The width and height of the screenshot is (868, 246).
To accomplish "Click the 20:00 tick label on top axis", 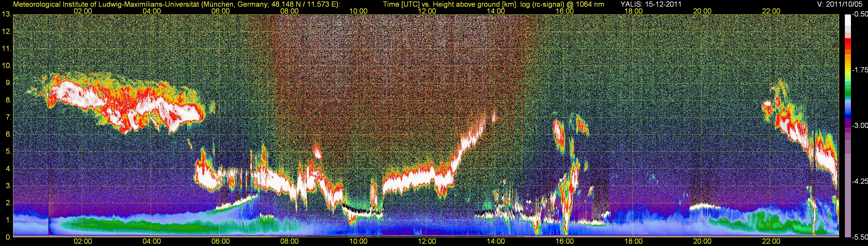I will click(x=702, y=11).
